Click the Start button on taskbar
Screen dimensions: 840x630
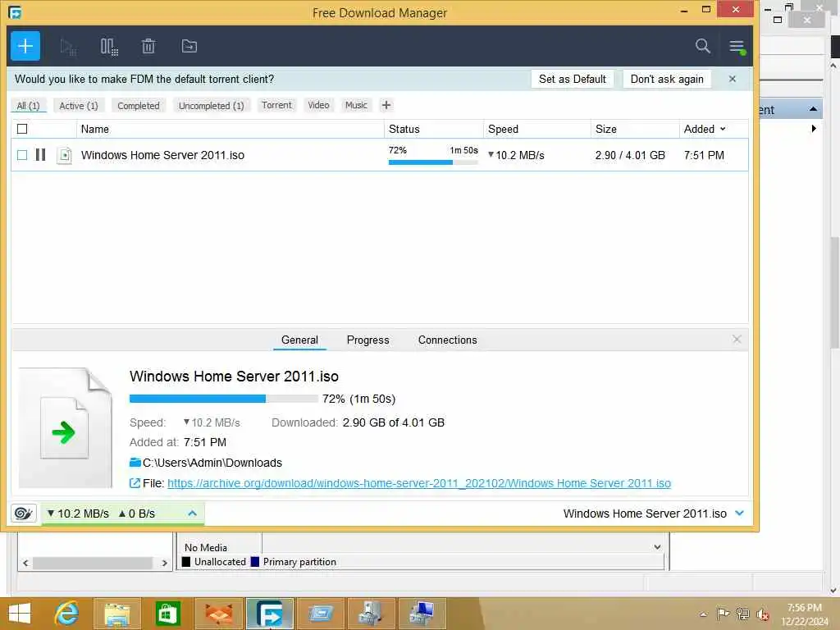point(20,614)
